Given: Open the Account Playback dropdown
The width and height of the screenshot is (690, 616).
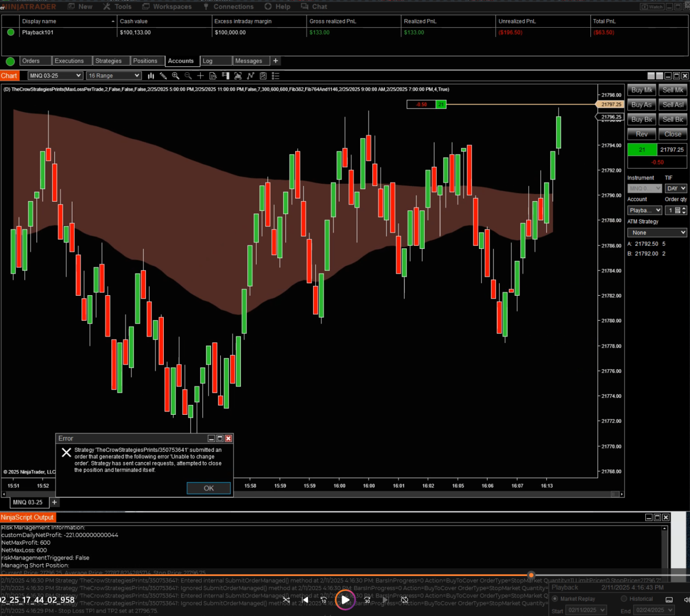Looking at the screenshot, I should tap(644, 210).
